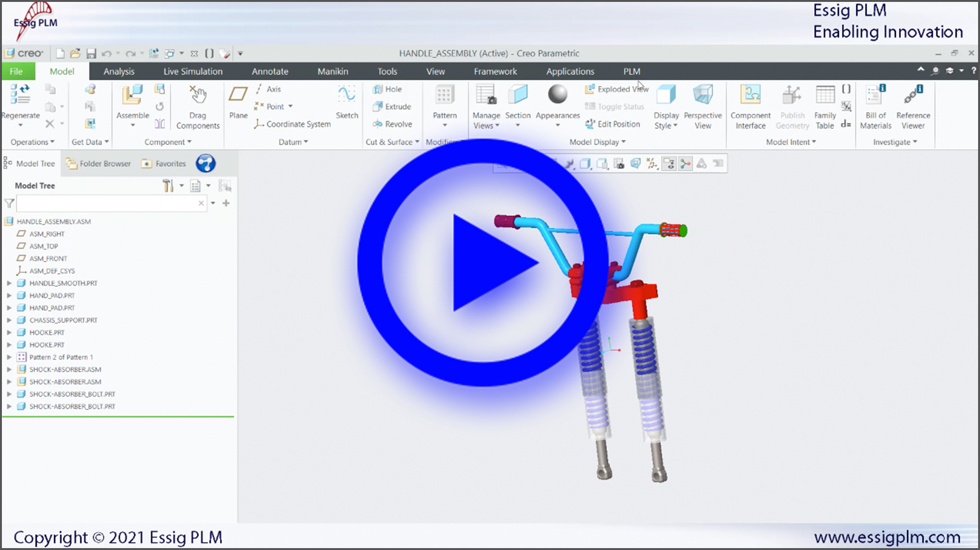Open the Datum group dropdown

point(293,142)
